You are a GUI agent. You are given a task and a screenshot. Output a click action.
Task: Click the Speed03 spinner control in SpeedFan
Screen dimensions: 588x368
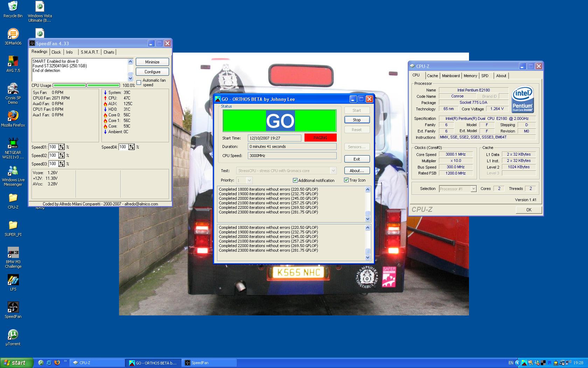coord(62,164)
